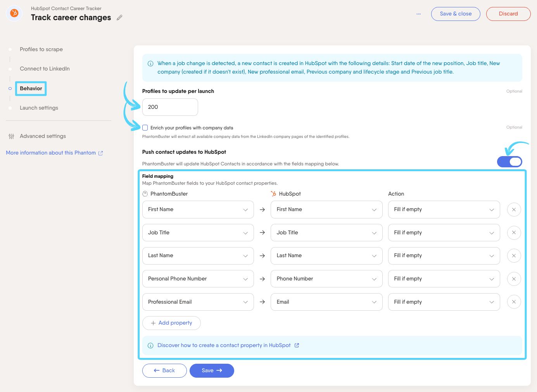
Task: Remove the Last Name mapping row
Action: point(514,256)
